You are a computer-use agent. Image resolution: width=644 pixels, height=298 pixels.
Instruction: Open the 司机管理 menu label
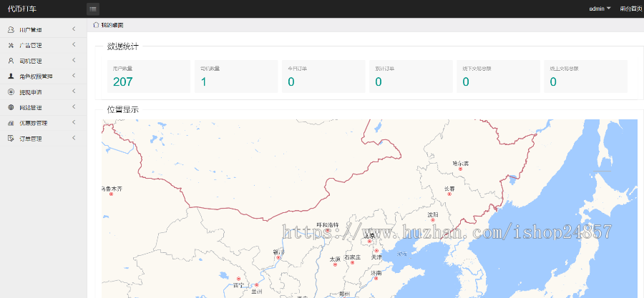(x=30, y=61)
